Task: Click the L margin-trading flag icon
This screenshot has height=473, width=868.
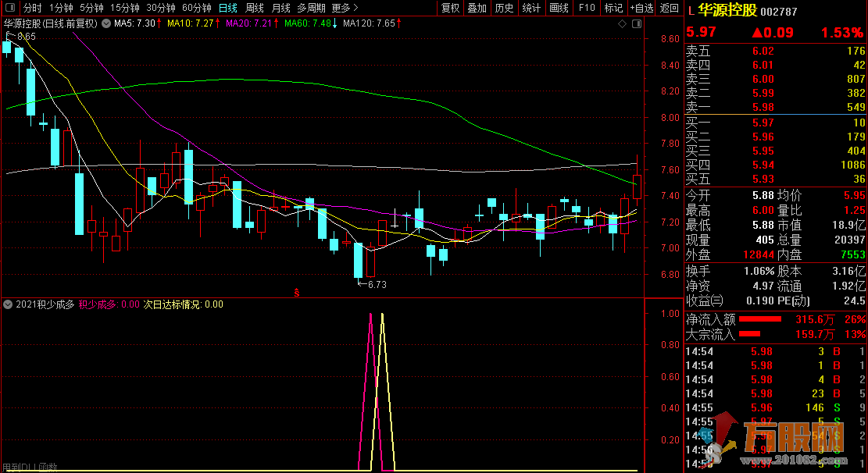Action: [x=691, y=11]
